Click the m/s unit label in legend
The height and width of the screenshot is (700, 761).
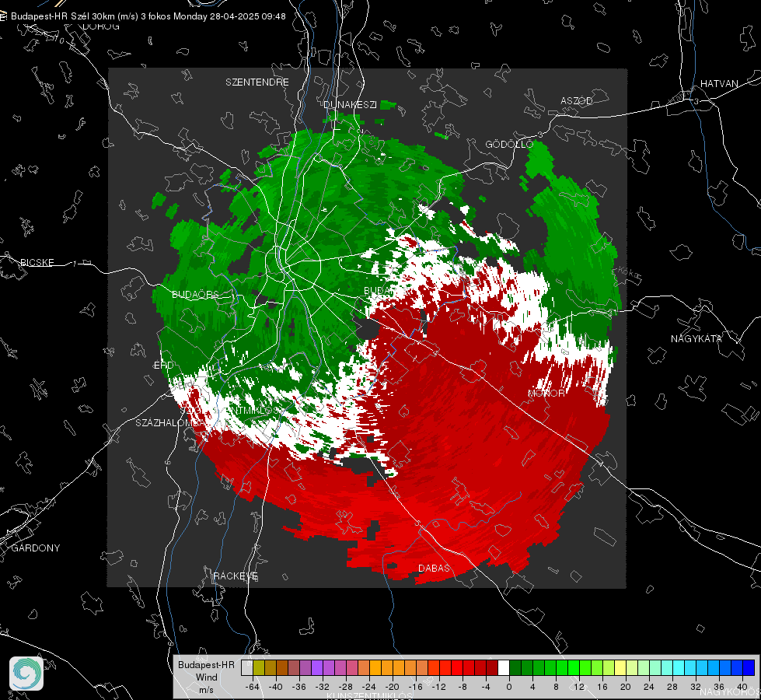(x=206, y=690)
